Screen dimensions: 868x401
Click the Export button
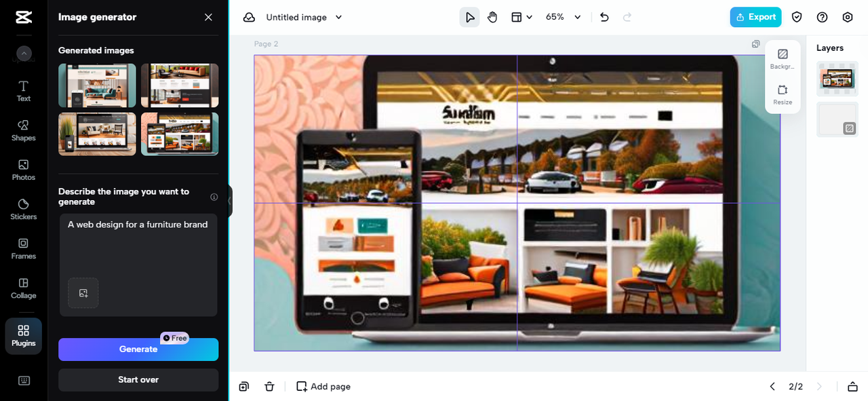click(755, 17)
